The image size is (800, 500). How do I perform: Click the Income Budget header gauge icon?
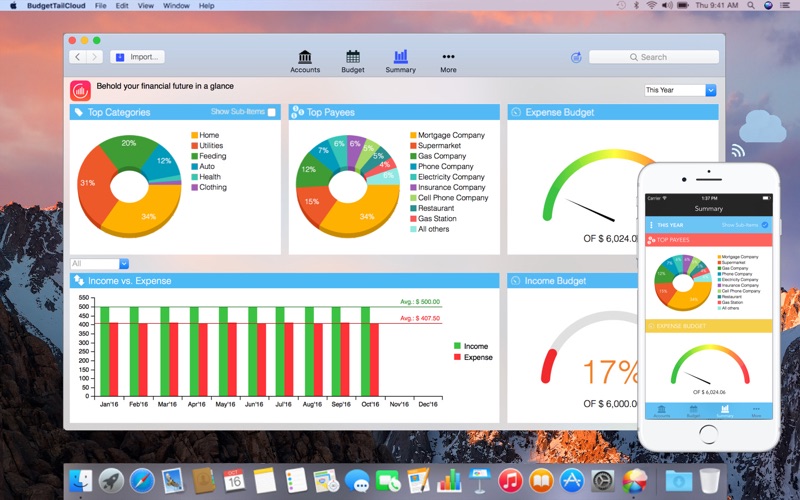click(515, 280)
